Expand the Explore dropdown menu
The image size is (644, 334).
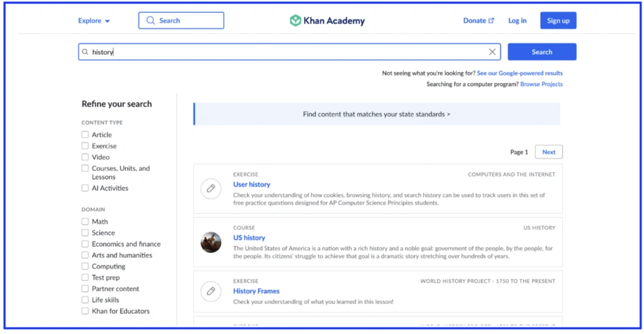[94, 21]
